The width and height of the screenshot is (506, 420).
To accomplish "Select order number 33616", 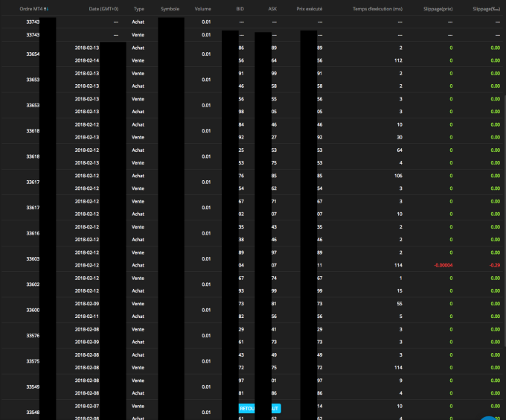I will pos(33,233).
